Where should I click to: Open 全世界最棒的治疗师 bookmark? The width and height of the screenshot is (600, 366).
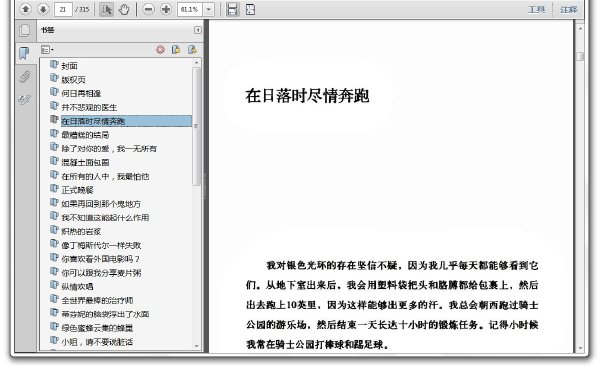point(97,301)
